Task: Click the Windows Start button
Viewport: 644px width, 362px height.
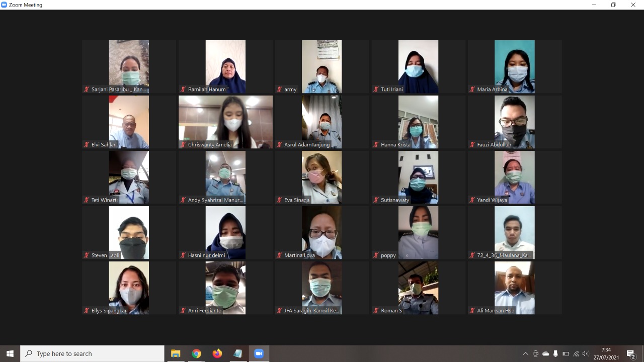Action: pyautogui.click(x=10, y=353)
